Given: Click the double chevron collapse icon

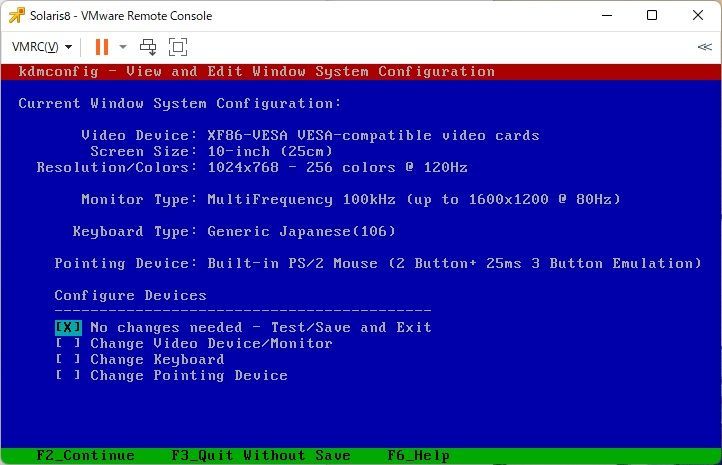Looking at the screenshot, I should point(705,46).
